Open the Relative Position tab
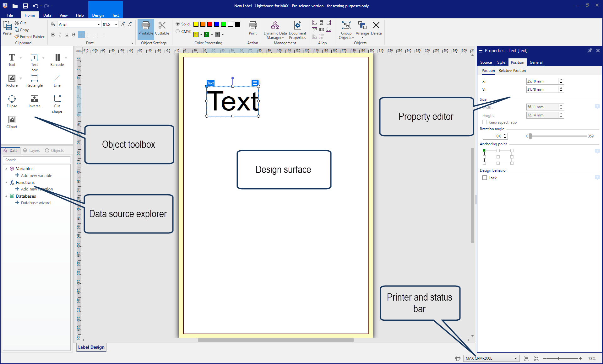 [512, 71]
